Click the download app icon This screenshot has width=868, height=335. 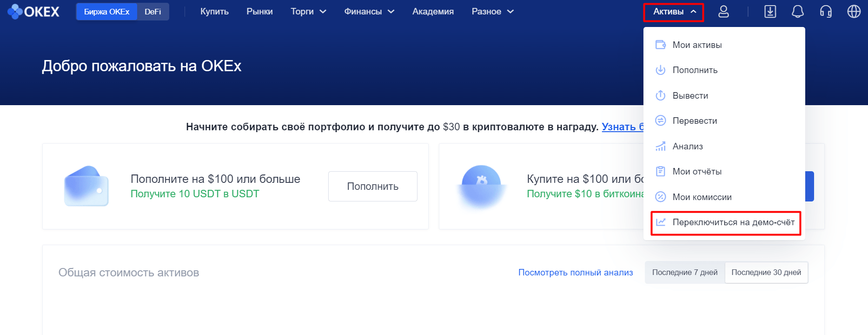pyautogui.click(x=770, y=12)
